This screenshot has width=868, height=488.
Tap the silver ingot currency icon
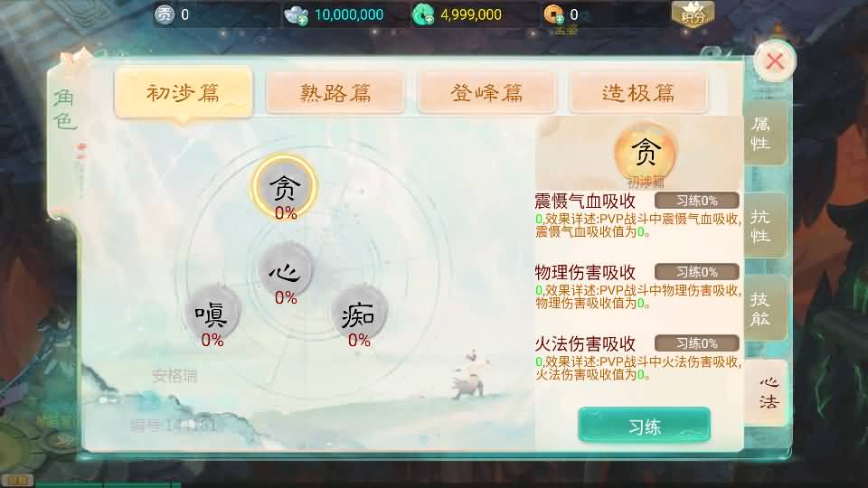296,14
